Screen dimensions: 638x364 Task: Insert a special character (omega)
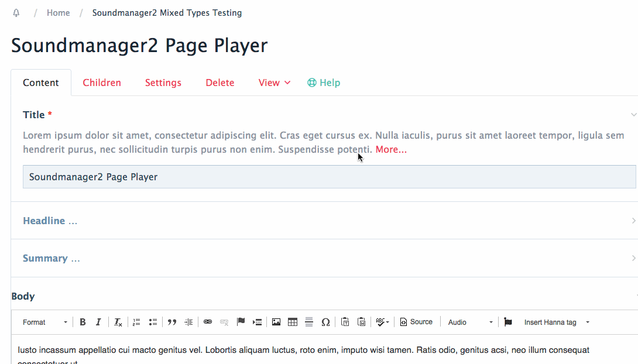point(325,322)
